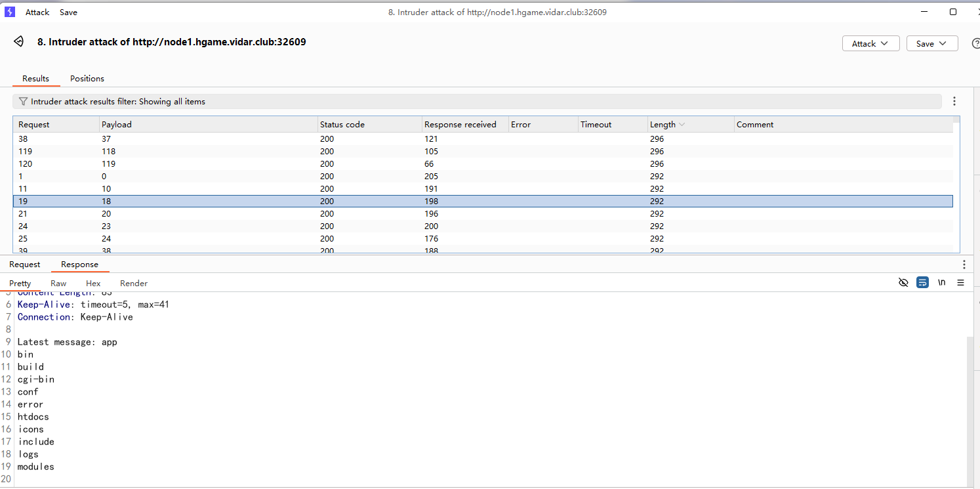Screen dimensions: 980x489
Task: Open results filter three-dot options menu
Action: point(954,101)
